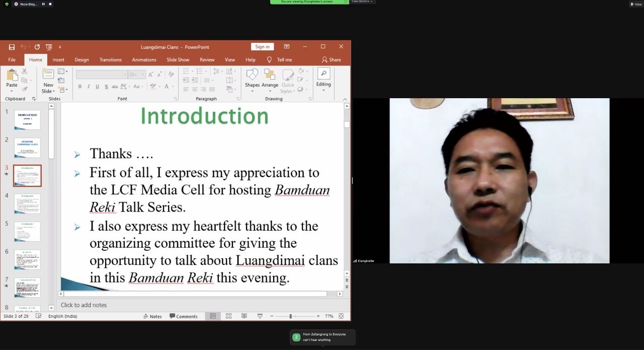644x350 pixels.
Task: Toggle the Notes pane
Action: coord(152,316)
